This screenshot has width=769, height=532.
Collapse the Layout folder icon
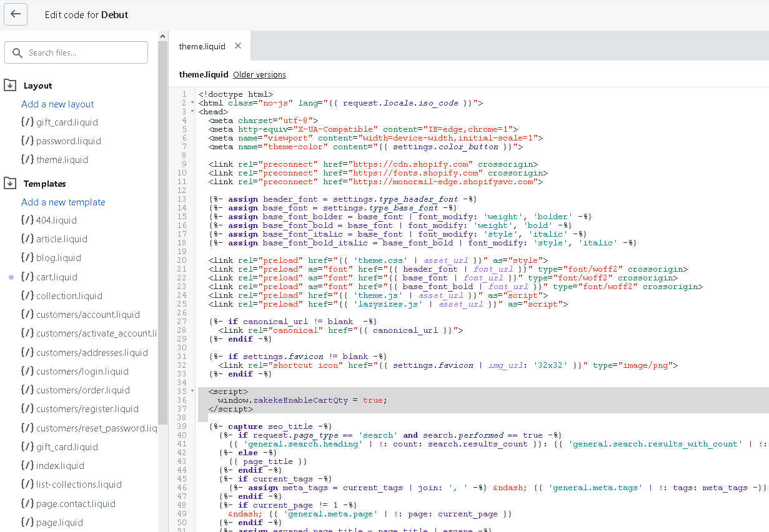point(10,85)
